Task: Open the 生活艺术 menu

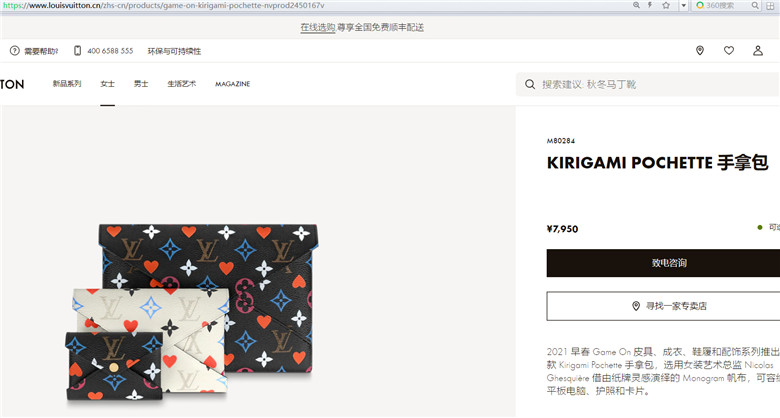Action: pyautogui.click(x=182, y=84)
